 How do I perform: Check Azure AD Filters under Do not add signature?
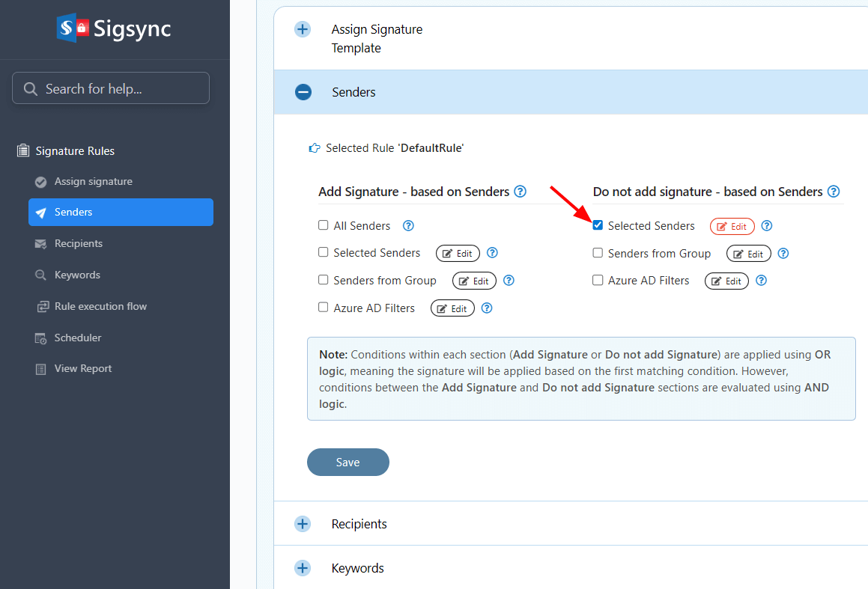[598, 280]
